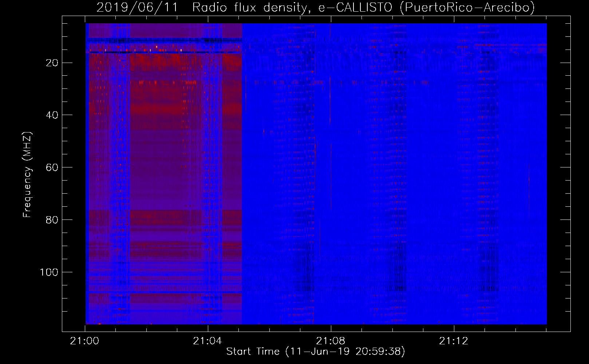Click the plot title "Radio flux density, e-CALLISTO (PuertoRico-Arecibo)"
The height and width of the screenshot is (364, 589).
point(363,7)
